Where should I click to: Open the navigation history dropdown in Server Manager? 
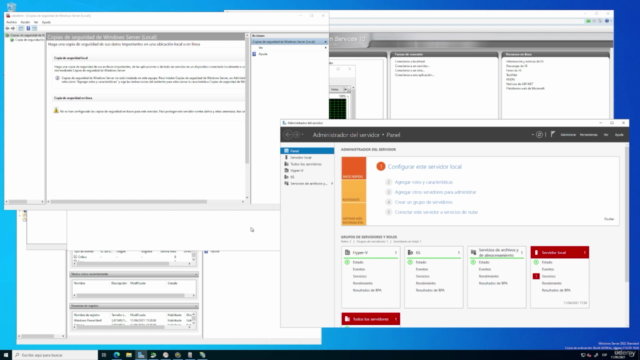pyautogui.click(x=302, y=135)
